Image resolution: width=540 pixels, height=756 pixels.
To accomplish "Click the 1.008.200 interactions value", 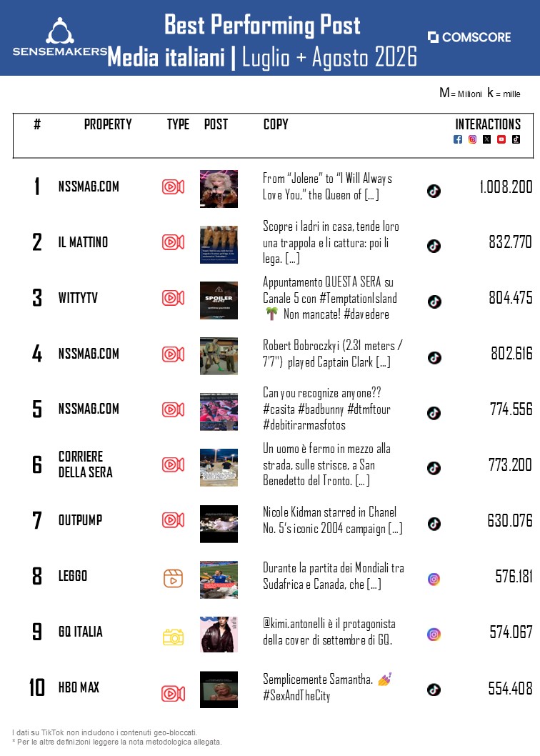I will pos(506,186).
